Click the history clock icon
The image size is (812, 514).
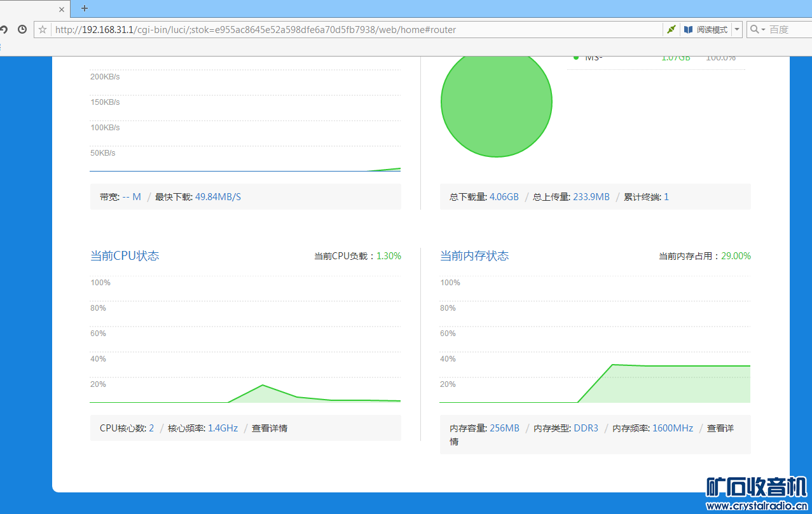pyautogui.click(x=22, y=29)
